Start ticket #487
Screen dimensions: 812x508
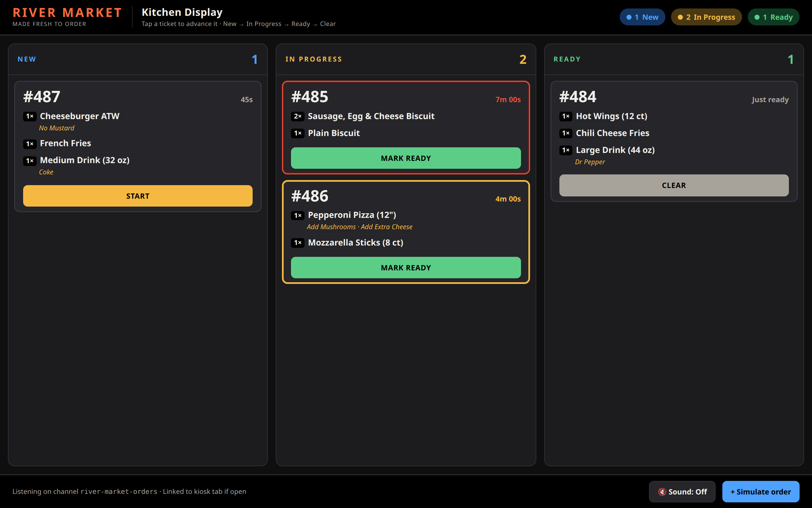[x=138, y=196]
